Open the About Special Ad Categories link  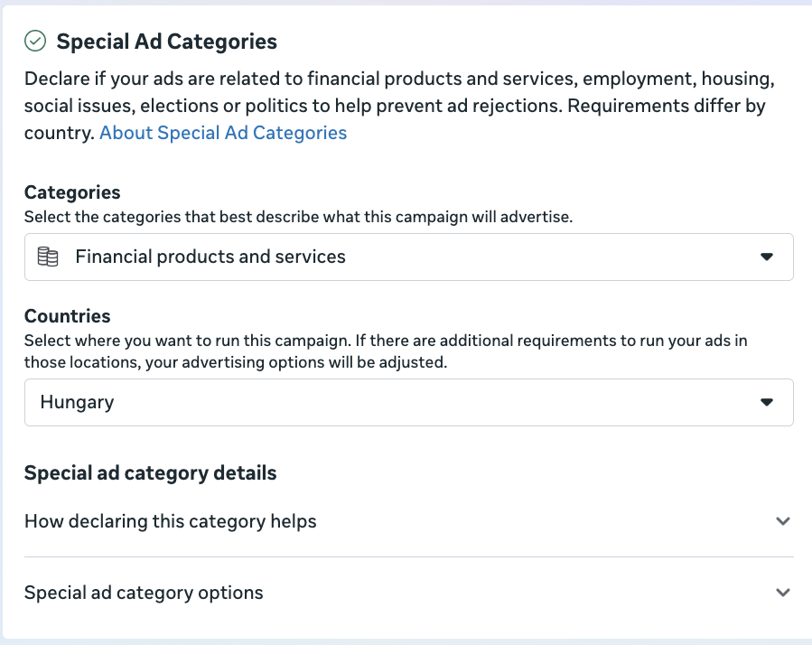coord(223,133)
